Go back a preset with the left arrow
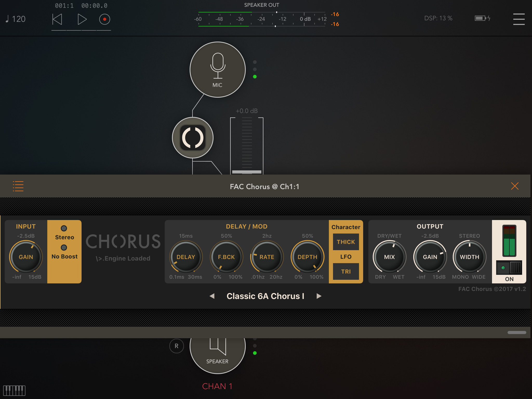 (212, 296)
